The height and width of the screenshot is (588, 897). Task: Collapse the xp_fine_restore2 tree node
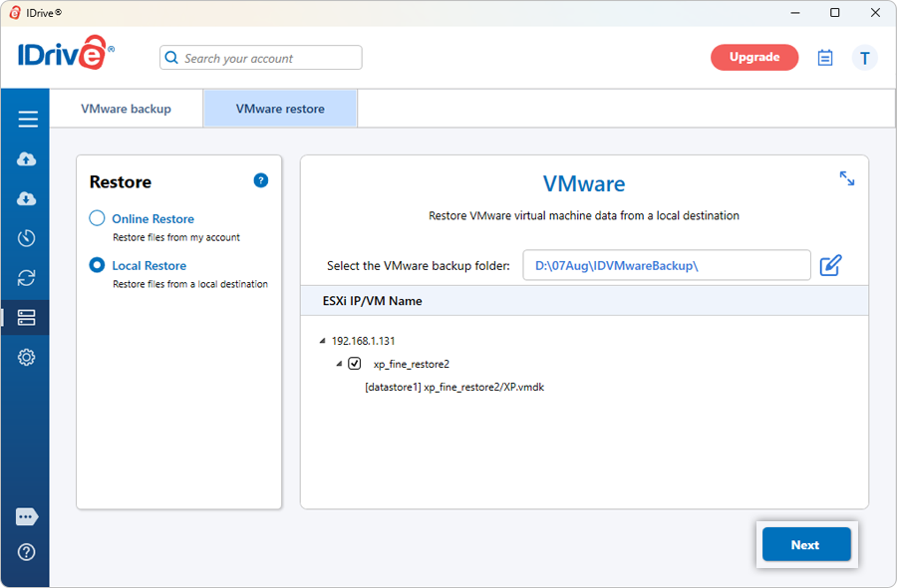point(339,364)
